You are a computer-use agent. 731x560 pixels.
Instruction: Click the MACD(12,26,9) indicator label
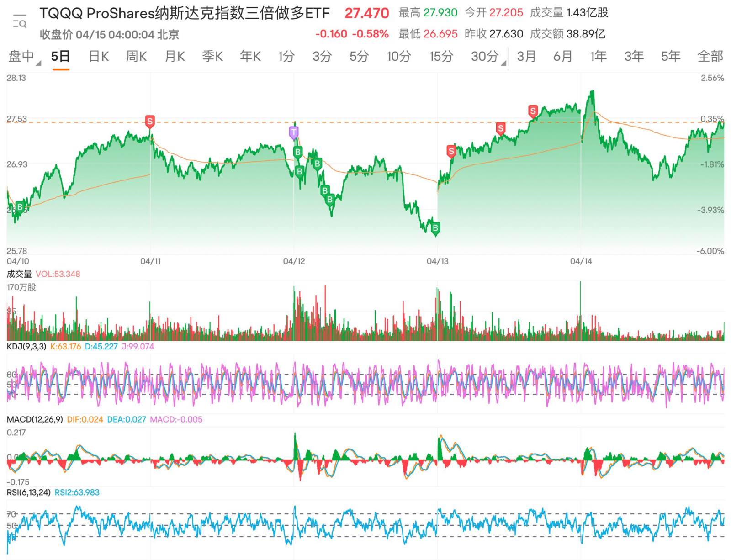[35, 419]
